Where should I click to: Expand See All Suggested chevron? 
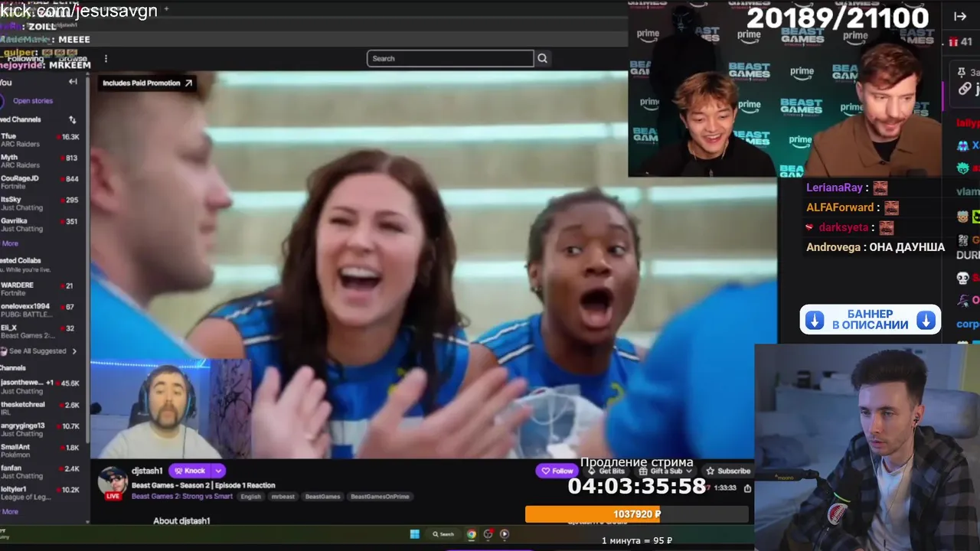click(74, 351)
